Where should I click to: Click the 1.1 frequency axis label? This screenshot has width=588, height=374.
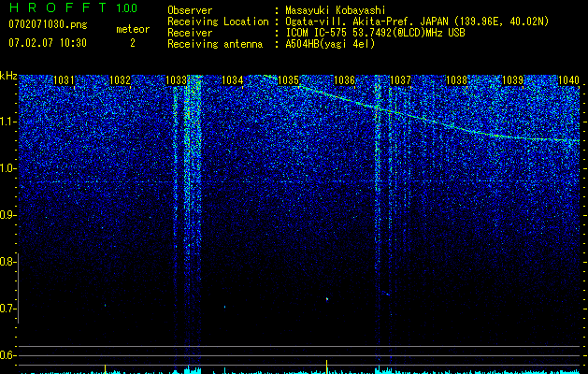(7, 122)
